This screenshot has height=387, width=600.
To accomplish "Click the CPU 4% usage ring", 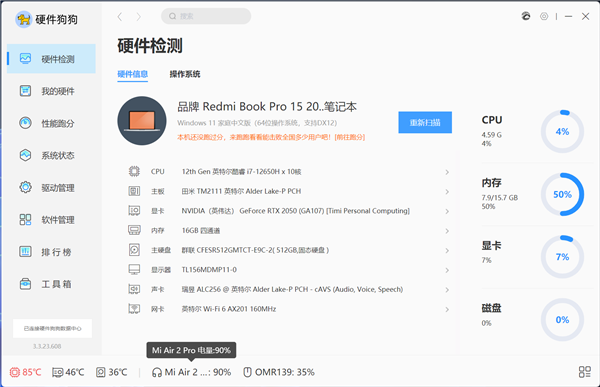I will point(562,132).
